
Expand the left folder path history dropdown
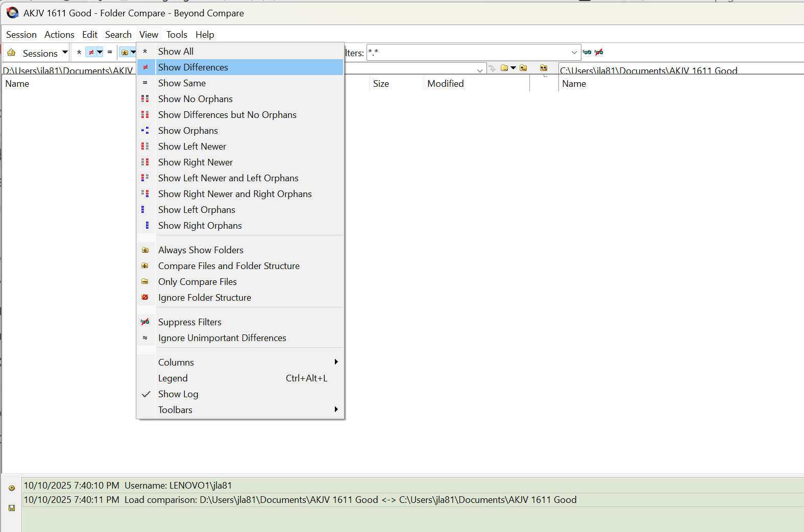(x=480, y=70)
